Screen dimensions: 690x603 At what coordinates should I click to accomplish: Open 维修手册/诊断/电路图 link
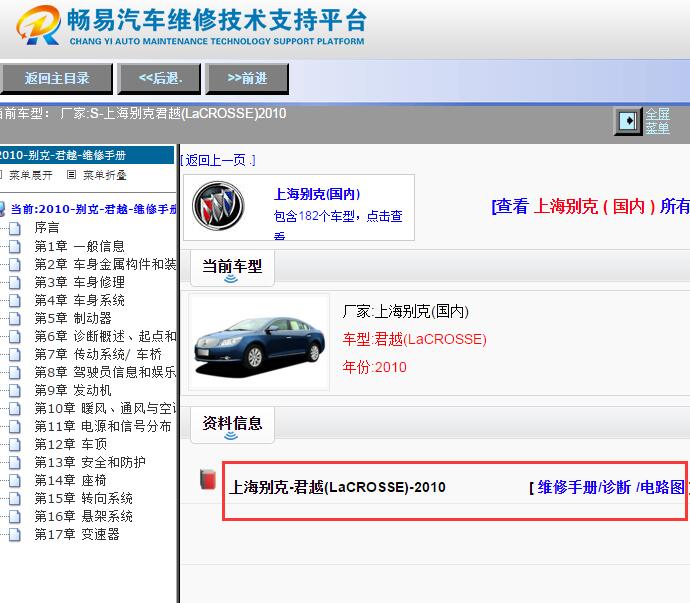[611, 487]
